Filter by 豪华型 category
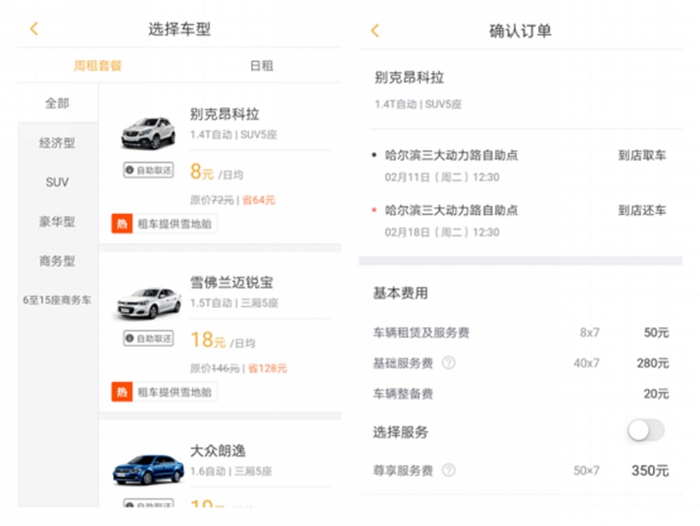Screen dimensions: 700x526 click(x=57, y=221)
